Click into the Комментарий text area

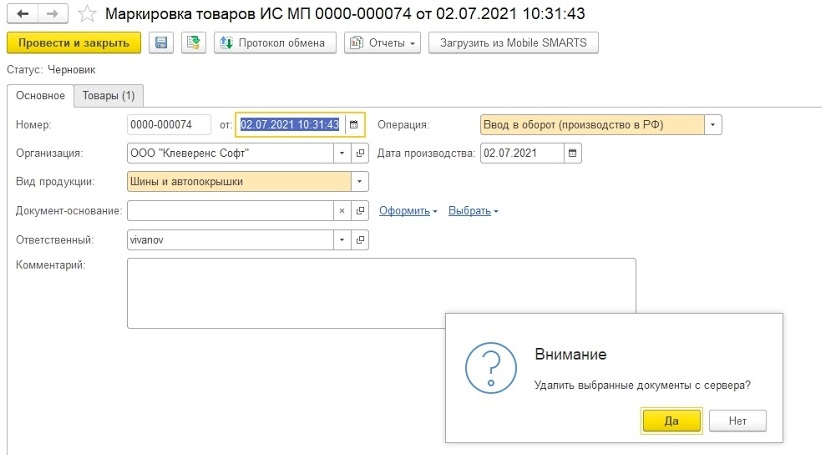tap(381, 293)
